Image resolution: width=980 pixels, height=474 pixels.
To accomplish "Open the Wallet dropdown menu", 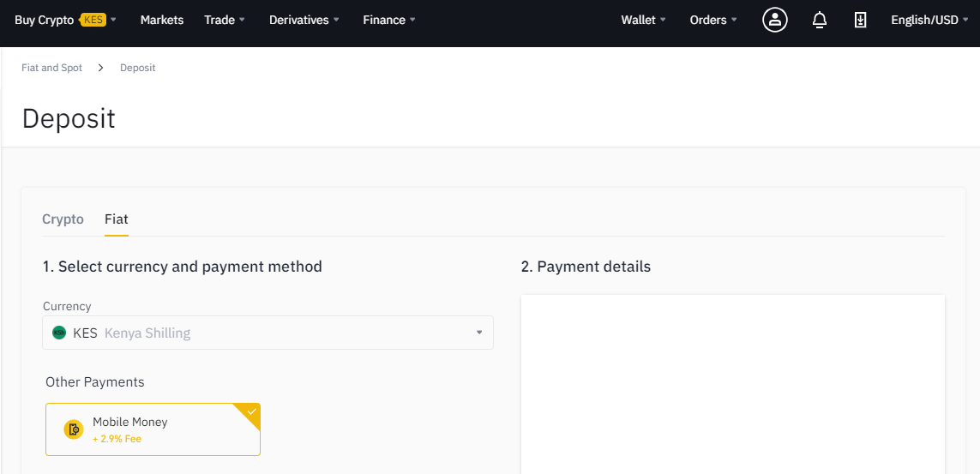I will [643, 20].
